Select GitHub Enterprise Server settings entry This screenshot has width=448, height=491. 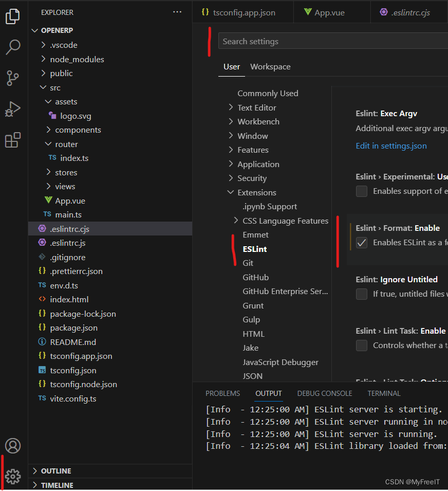[285, 291]
